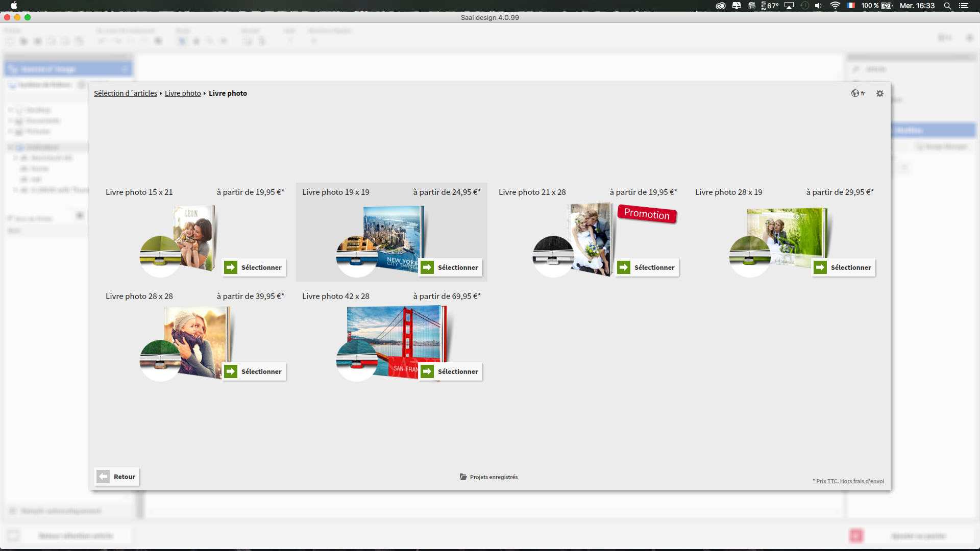Open the Apple menu
This screenshot has height=551, width=980.
pyautogui.click(x=14, y=6)
